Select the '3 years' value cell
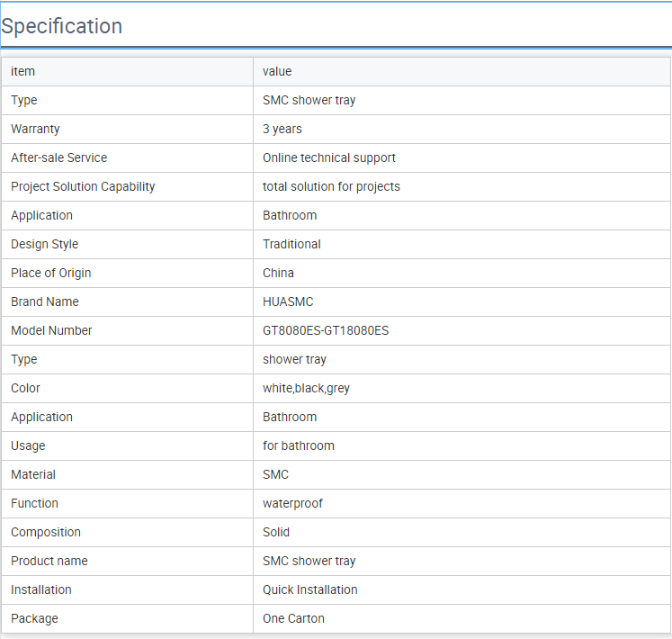 (x=461, y=129)
